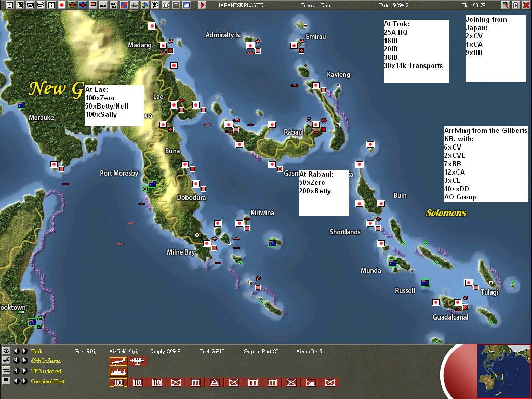
Task: Select the first highlighted HQ unit icon
Action: (118, 382)
